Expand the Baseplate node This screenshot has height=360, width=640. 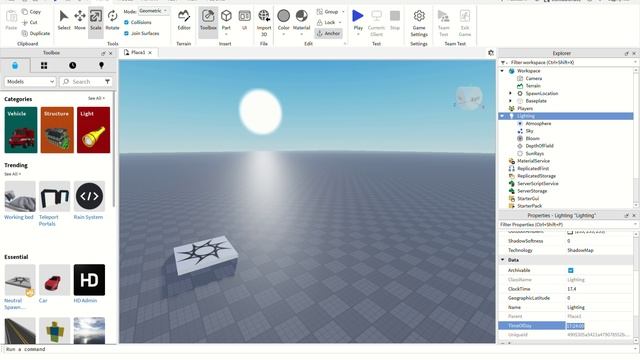pyautogui.click(x=511, y=101)
